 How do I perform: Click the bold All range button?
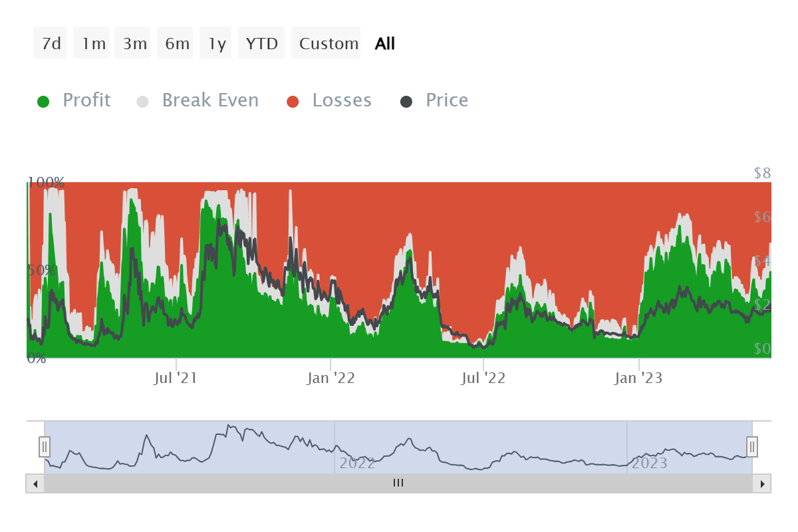pos(384,43)
